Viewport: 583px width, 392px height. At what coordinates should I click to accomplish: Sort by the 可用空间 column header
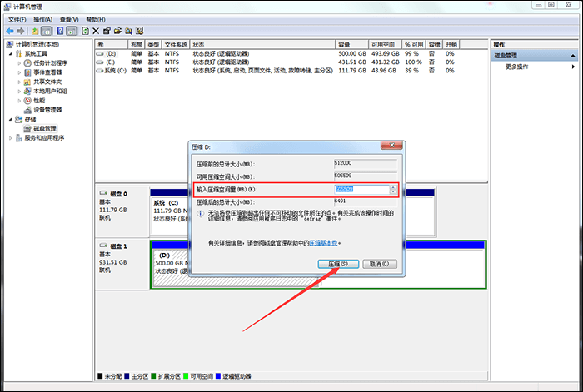(x=385, y=45)
